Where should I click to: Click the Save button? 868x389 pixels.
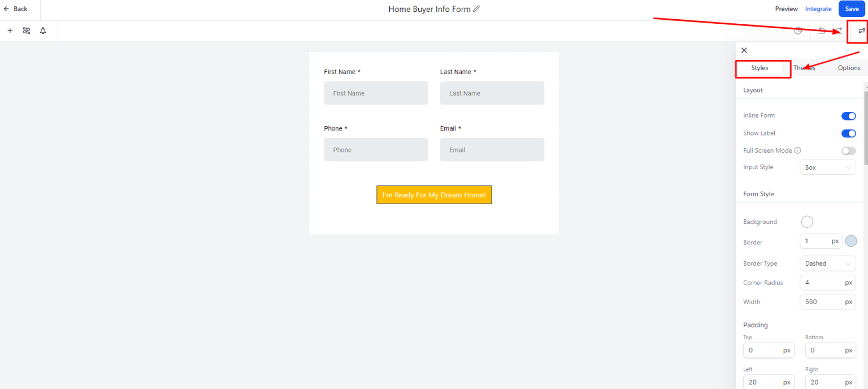(x=852, y=8)
